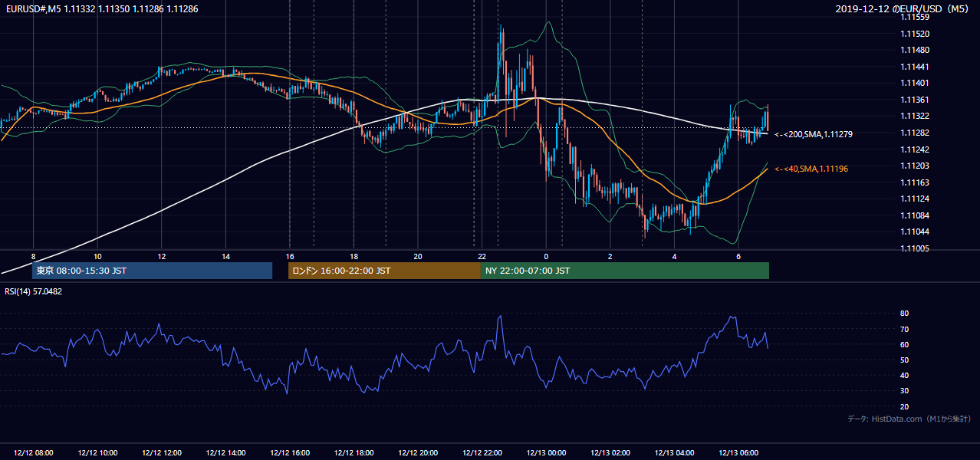The width and height of the screenshot is (980, 460).
Task: Click the 1.11242 price axis label
Action: coord(916,149)
